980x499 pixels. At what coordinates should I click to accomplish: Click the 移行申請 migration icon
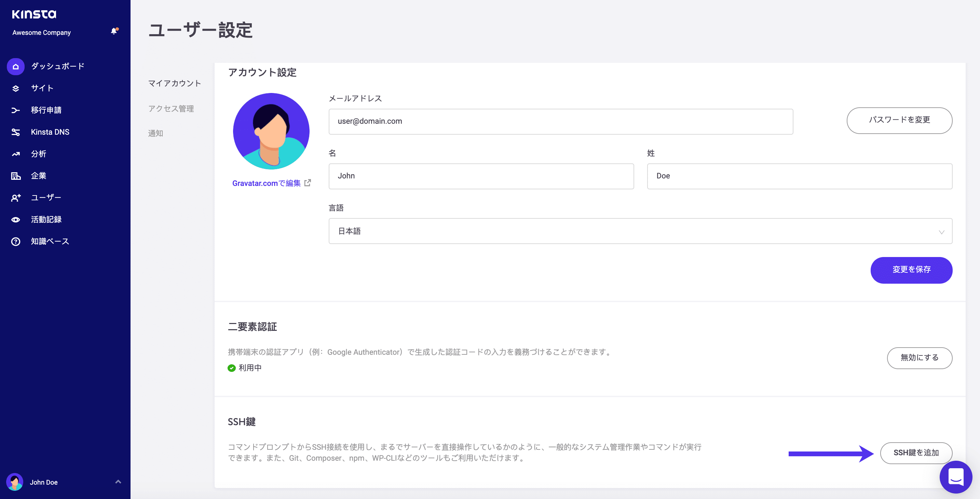click(x=16, y=110)
